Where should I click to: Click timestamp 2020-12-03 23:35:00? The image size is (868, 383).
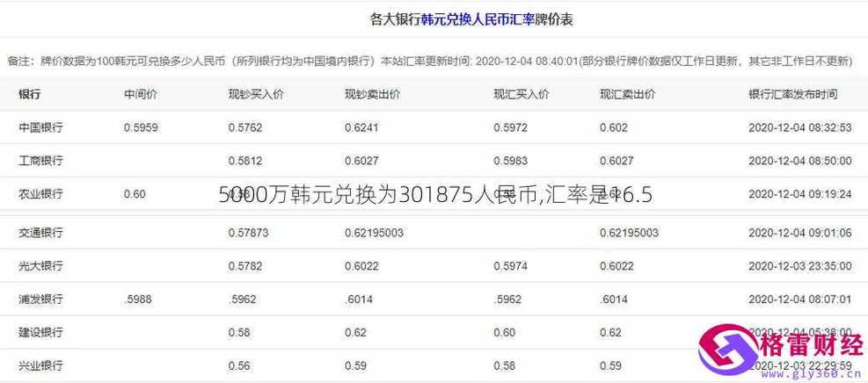pyautogui.click(x=800, y=266)
